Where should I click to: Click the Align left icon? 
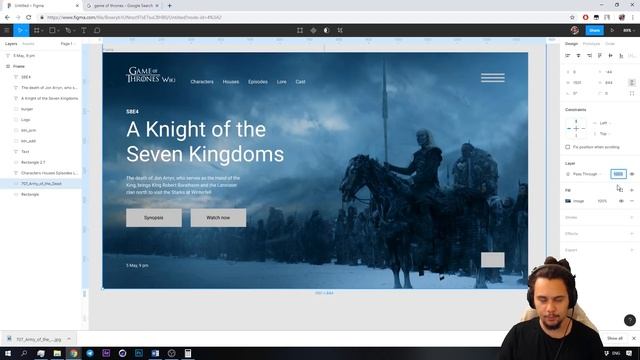[568, 56]
